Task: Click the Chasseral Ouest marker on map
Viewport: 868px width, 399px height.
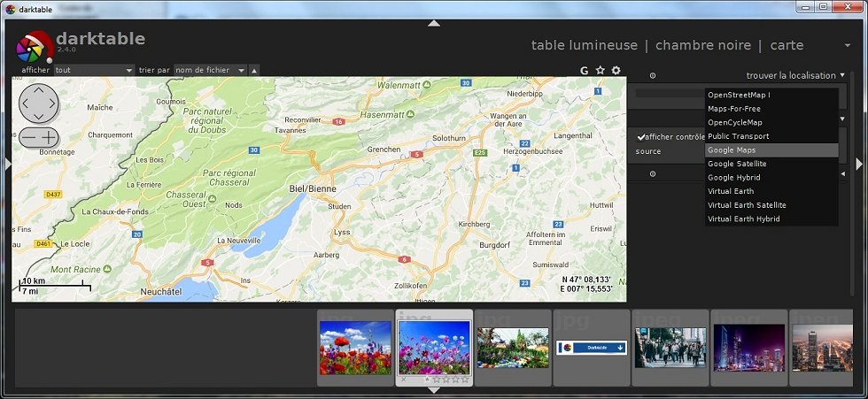Action: pos(212,196)
